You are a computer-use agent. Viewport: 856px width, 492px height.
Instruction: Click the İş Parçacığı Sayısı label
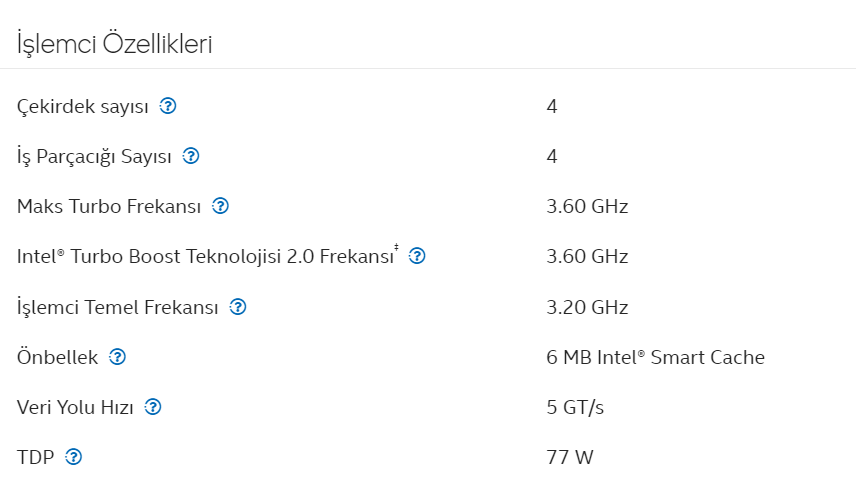coord(94,156)
